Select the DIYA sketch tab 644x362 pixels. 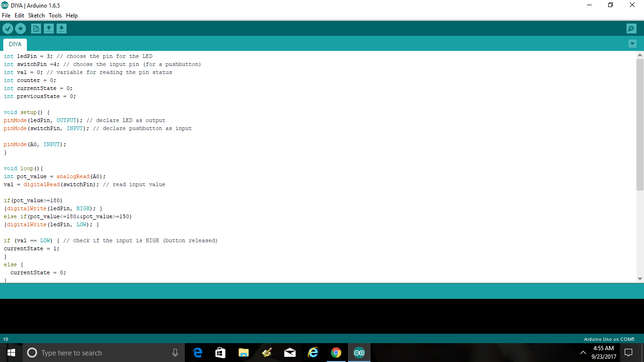(15, 44)
